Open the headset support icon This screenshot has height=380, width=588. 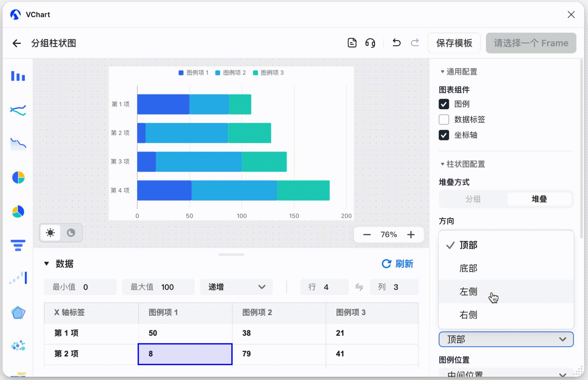click(x=370, y=43)
